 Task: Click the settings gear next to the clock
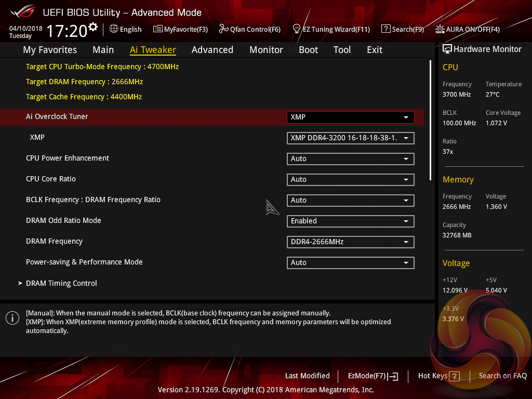click(92, 27)
